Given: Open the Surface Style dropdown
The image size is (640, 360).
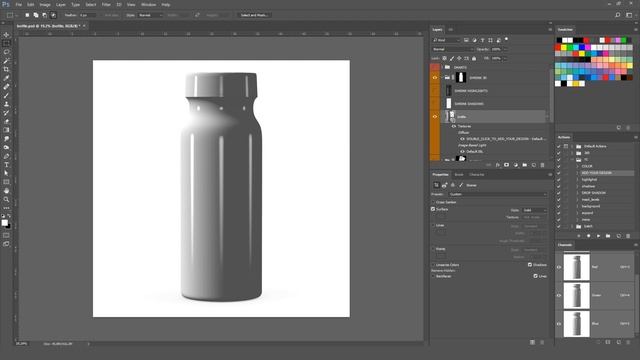Looking at the screenshot, I should (x=534, y=210).
